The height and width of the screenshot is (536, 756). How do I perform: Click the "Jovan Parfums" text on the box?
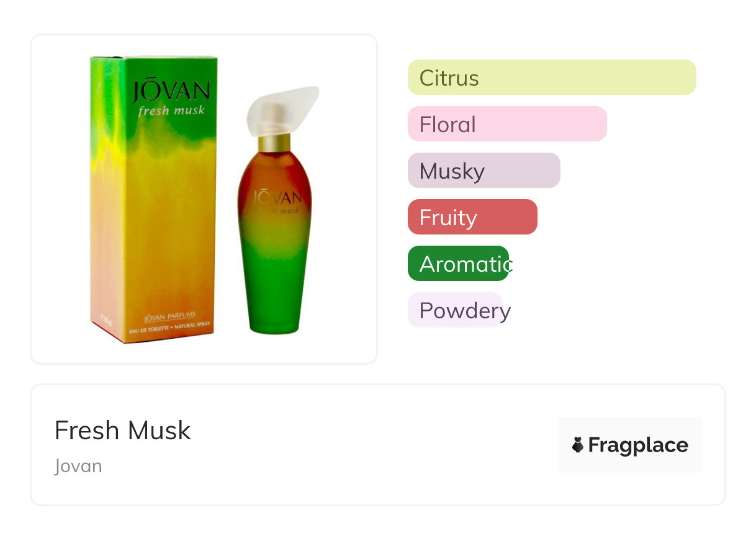tap(169, 316)
